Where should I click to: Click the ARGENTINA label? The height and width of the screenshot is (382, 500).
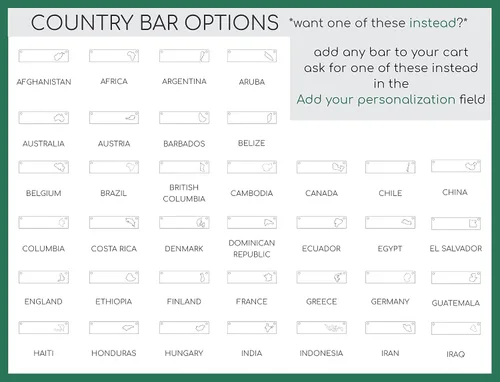point(184,81)
